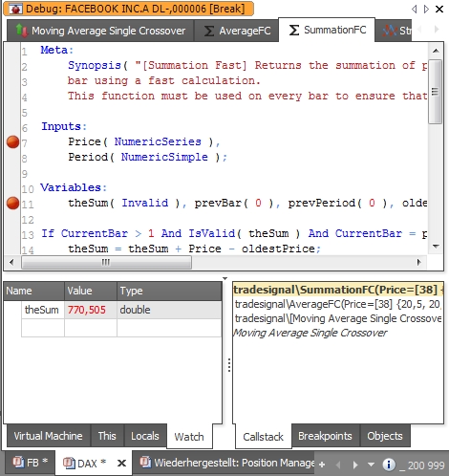The height and width of the screenshot is (476, 449).
Task: Go to previous debug window with left arrow
Action: pos(414,9)
